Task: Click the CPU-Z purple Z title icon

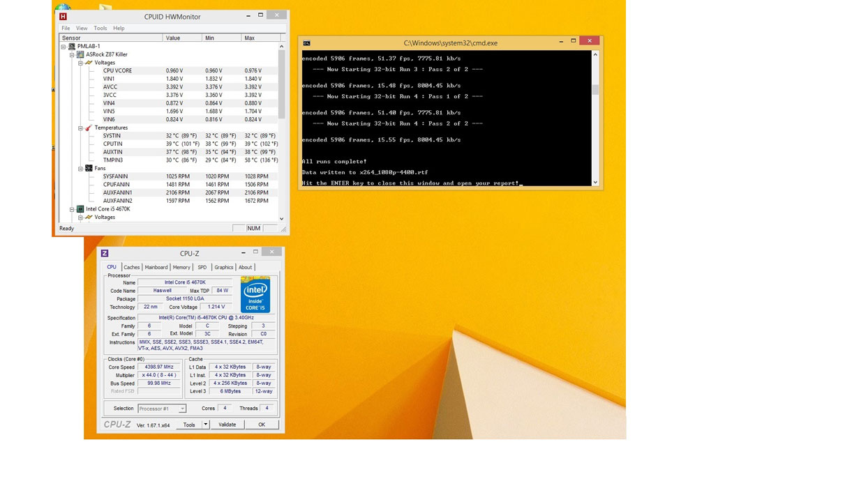Action: 105,254
